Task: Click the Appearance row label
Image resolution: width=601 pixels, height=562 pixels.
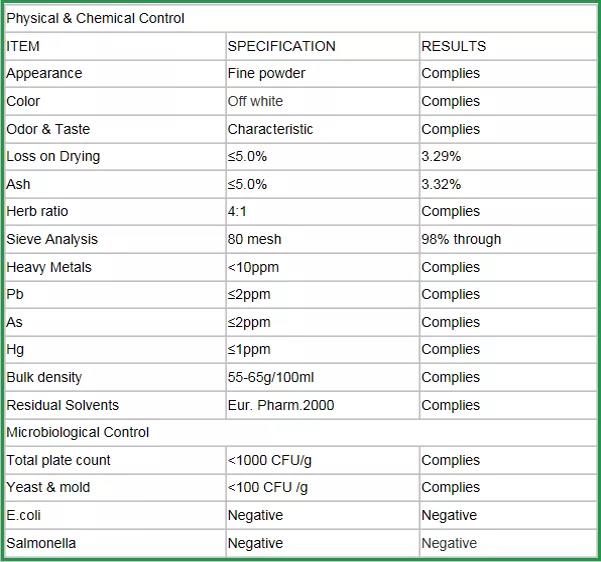Action: click(44, 73)
